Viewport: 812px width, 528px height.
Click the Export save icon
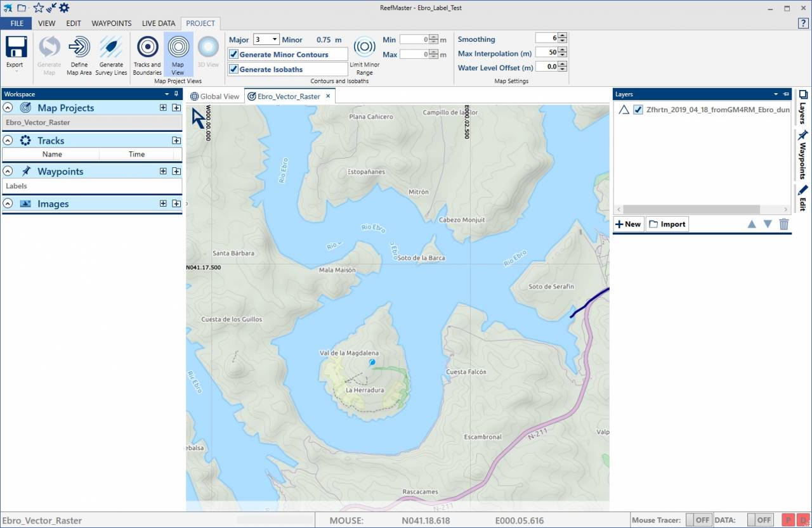(16, 48)
